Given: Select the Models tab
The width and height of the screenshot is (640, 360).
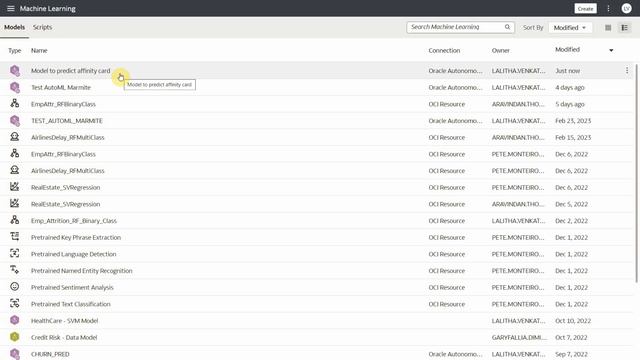Looking at the screenshot, I should (14, 27).
